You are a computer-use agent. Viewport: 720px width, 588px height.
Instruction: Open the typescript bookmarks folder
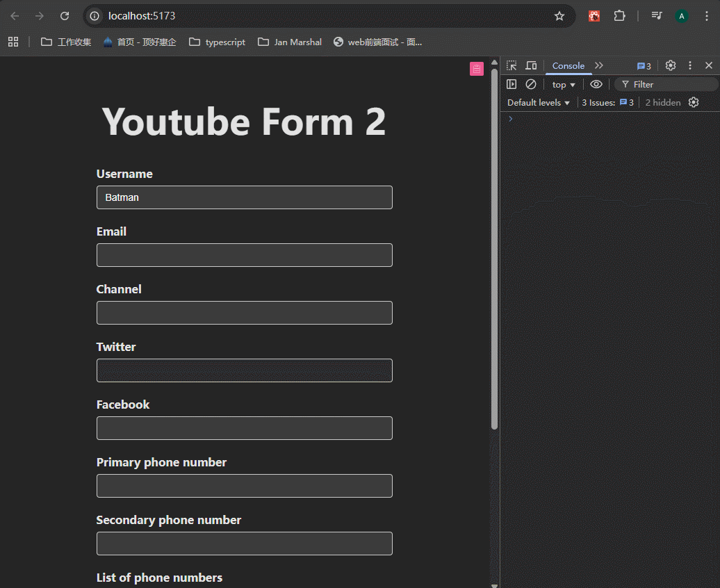(218, 42)
